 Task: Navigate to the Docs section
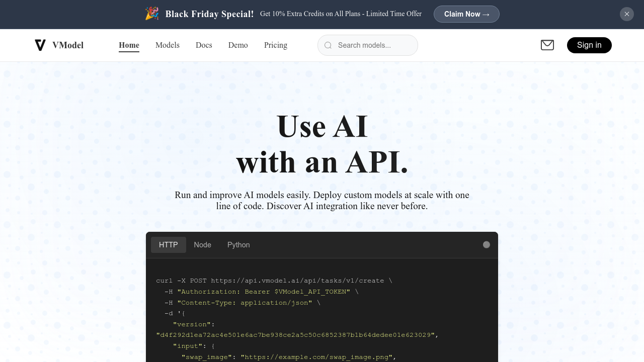pyautogui.click(x=204, y=45)
